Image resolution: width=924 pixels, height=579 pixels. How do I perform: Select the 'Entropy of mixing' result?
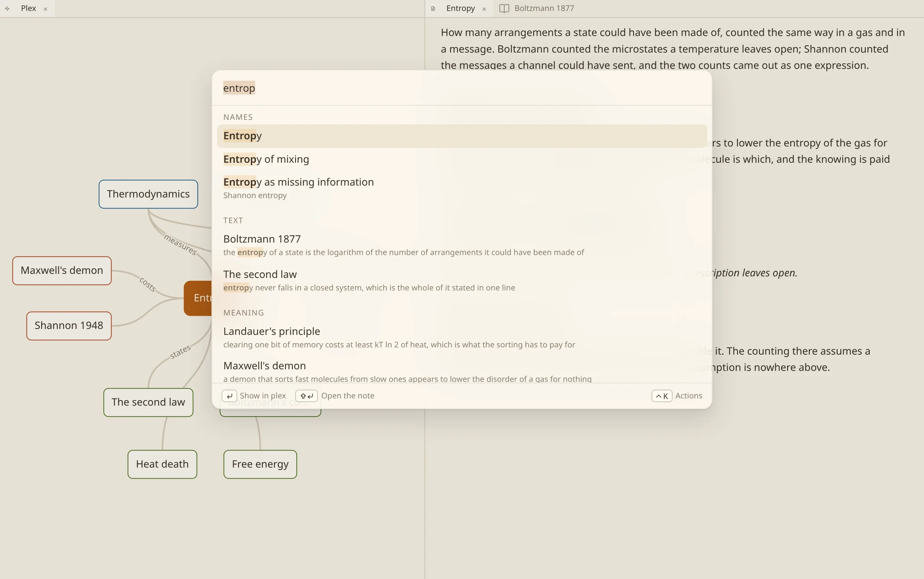(x=461, y=159)
